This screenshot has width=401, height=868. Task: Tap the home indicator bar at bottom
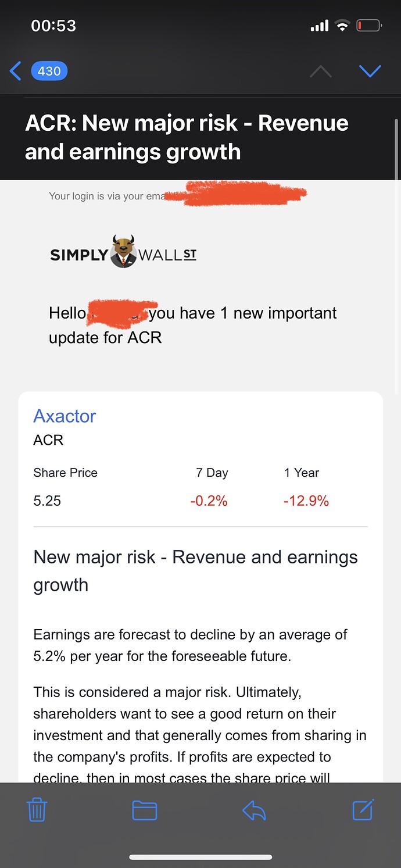pos(201,857)
